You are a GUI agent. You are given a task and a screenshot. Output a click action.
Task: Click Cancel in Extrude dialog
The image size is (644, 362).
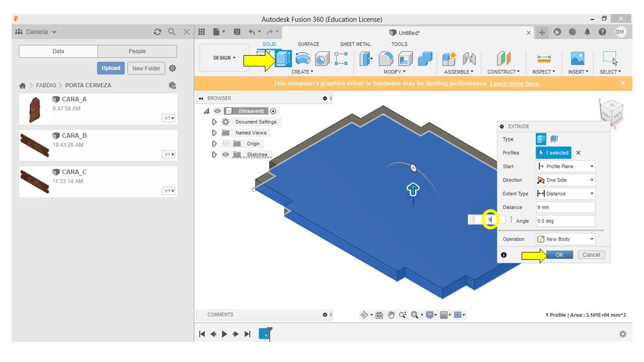click(591, 255)
